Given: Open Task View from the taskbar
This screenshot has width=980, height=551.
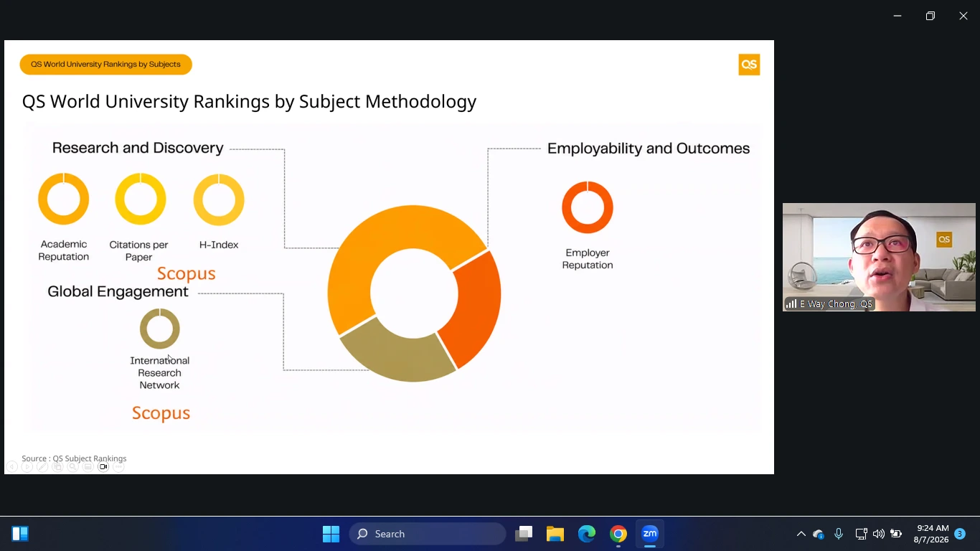Looking at the screenshot, I should pyautogui.click(x=524, y=534).
